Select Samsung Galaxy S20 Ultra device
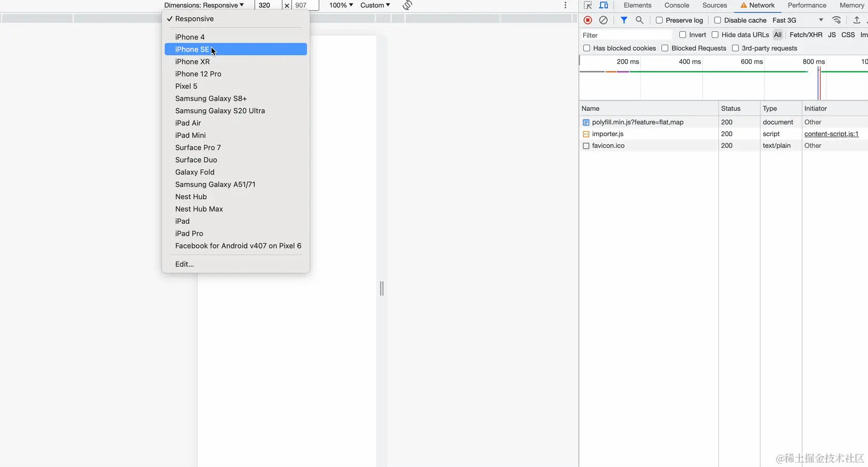This screenshot has height=467, width=868. (236, 110)
